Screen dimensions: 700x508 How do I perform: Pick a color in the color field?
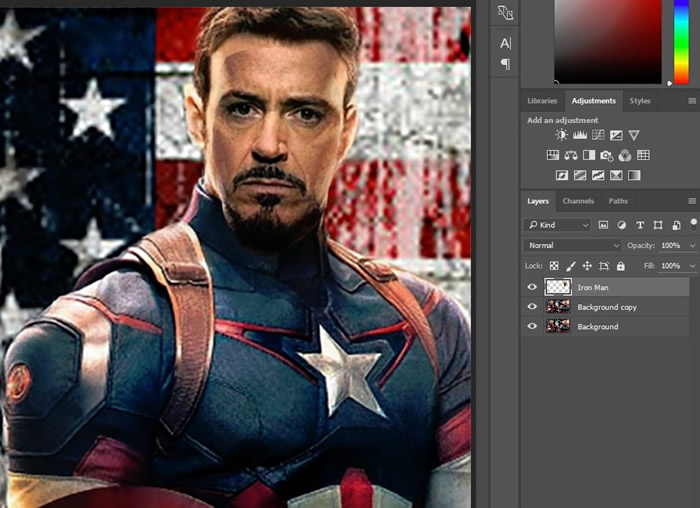(x=608, y=42)
